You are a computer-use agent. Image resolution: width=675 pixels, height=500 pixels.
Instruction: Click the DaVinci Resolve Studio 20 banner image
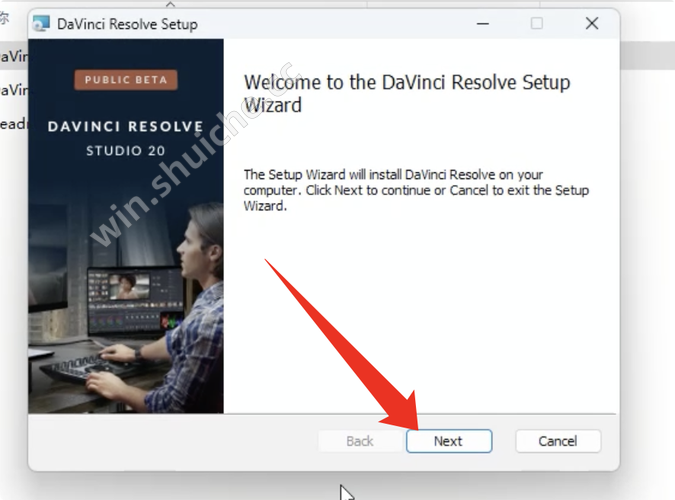[x=126, y=226]
